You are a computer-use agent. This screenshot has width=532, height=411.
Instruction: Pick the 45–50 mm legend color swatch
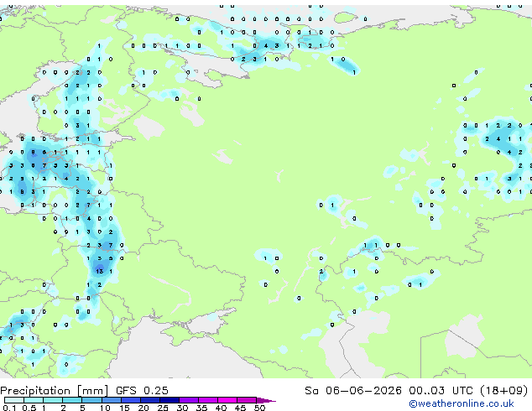pyautogui.click(x=247, y=400)
